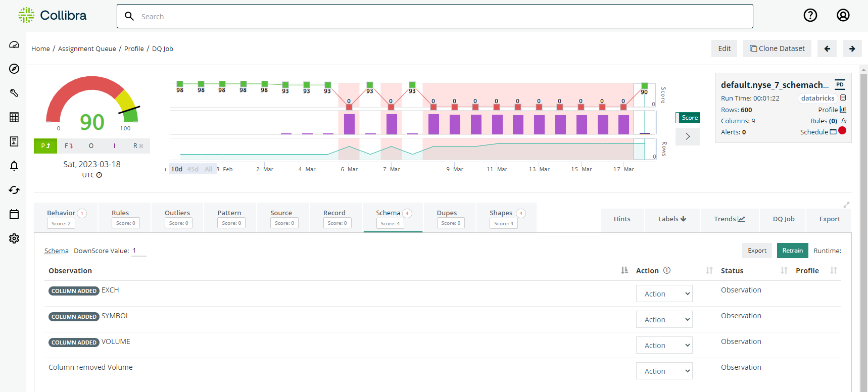Toggle the I status filter
The width and height of the screenshot is (868, 392).
115,145
